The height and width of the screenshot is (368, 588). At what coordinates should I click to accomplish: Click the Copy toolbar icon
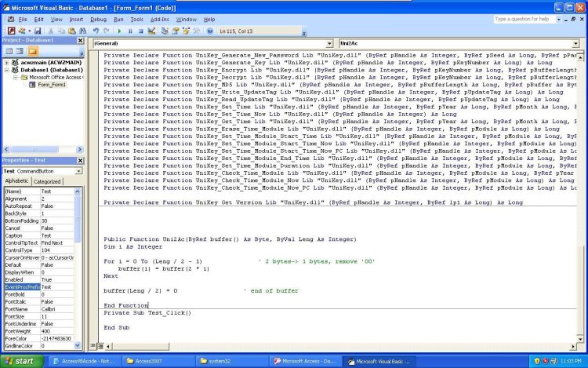pyautogui.click(x=61, y=31)
